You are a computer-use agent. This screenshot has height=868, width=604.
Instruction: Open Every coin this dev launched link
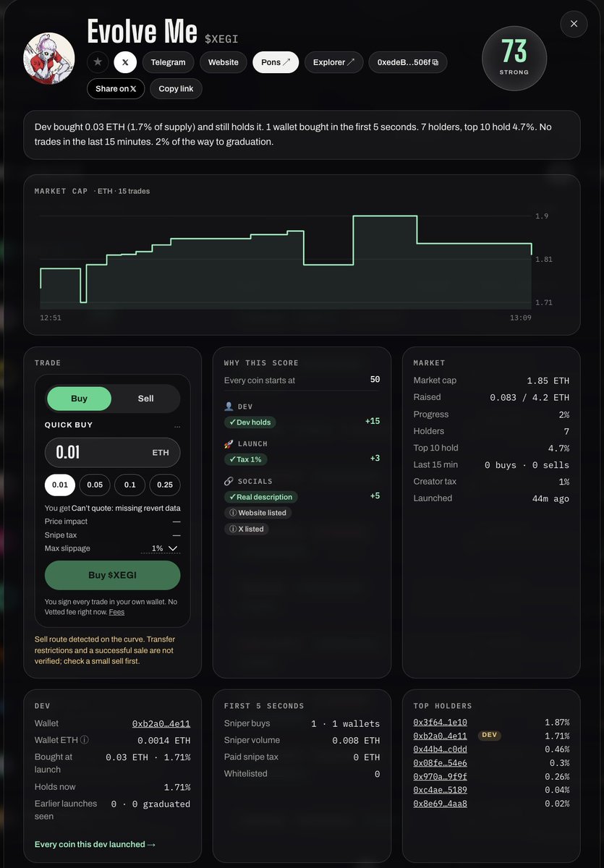pyautogui.click(x=95, y=844)
